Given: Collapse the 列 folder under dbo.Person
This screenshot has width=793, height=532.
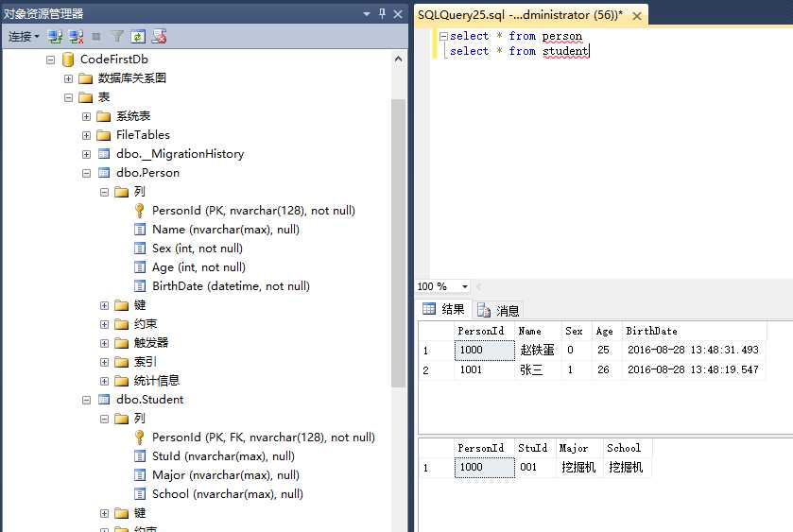Looking at the screenshot, I should pos(104,192).
